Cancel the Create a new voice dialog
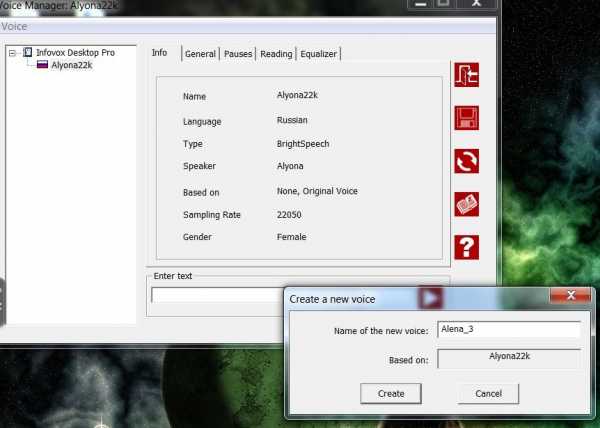 click(488, 393)
